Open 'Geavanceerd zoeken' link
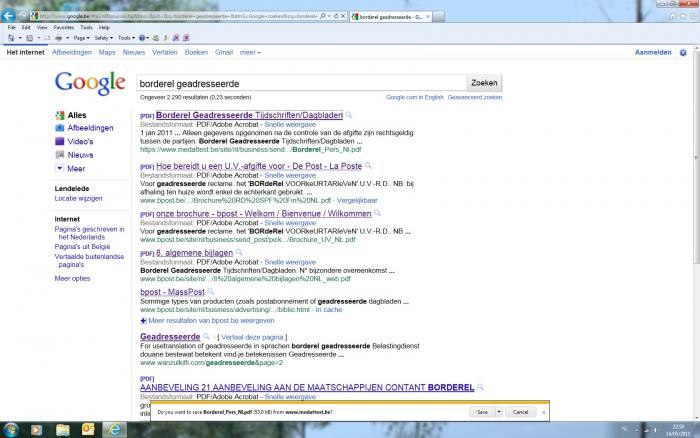Viewport: 700px width, 438px height. pos(475,97)
